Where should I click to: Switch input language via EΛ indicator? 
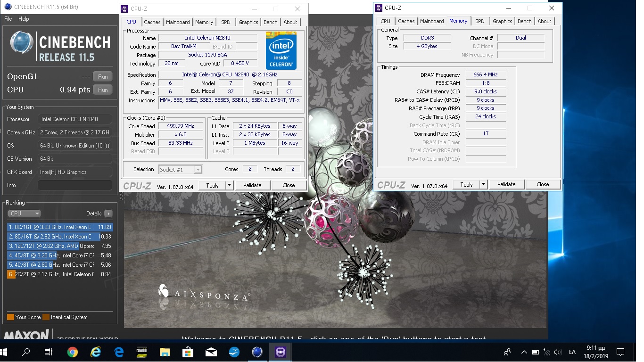(x=572, y=352)
